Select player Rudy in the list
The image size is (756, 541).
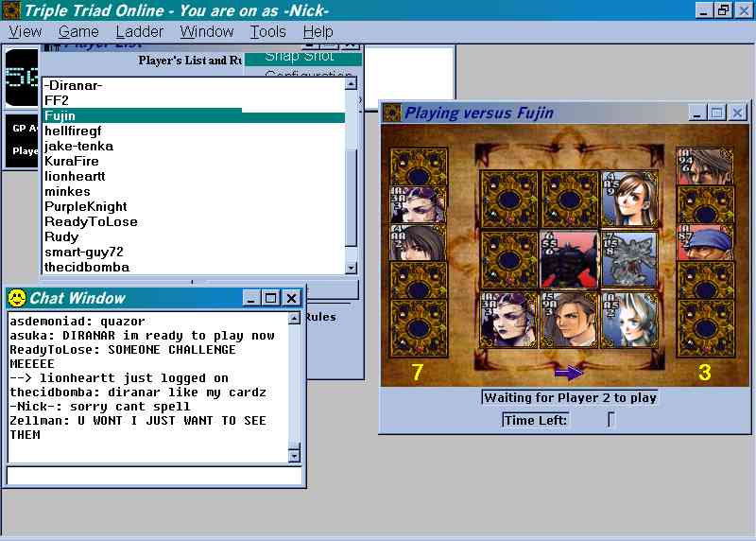point(194,236)
